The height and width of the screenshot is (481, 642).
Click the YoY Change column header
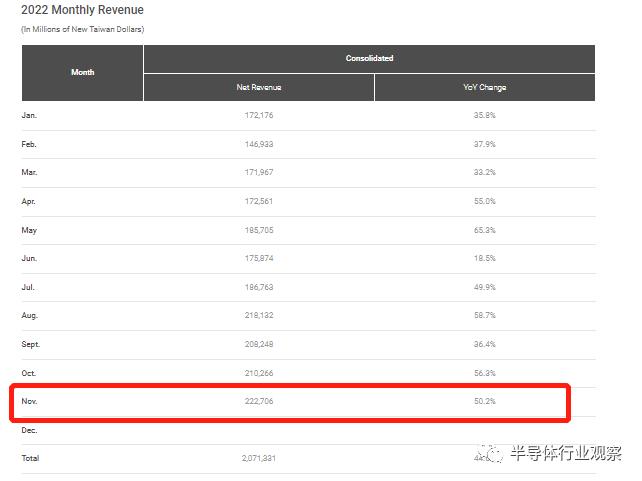tap(485, 88)
